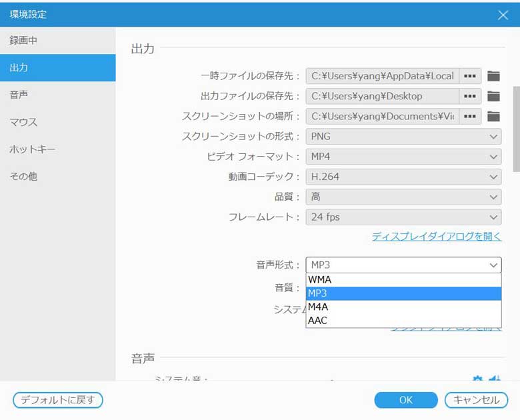Click temporary file path field
520x420 pixels.
click(x=383, y=76)
